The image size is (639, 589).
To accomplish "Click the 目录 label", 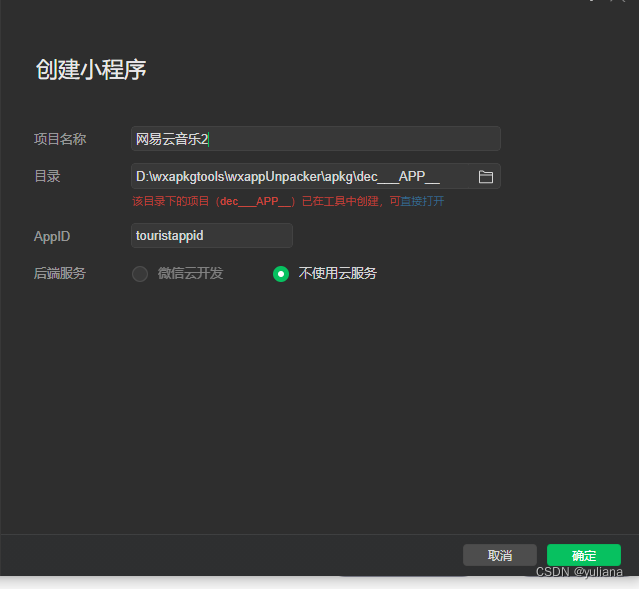I will click(47, 176).
